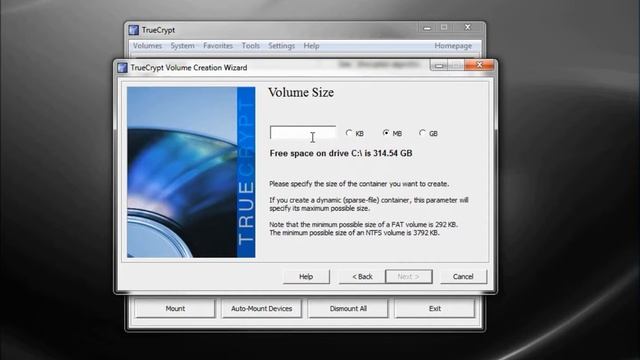Open the Homepage link
The width and height of the screenshot is (640, 360).
(x=453, y=46)
